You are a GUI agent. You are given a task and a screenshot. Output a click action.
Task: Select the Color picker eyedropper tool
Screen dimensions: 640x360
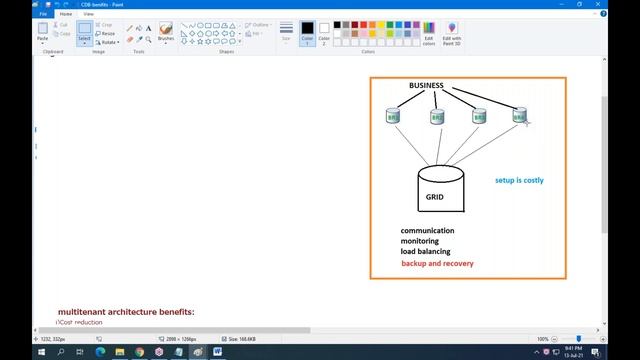click(x=139, y=40)
